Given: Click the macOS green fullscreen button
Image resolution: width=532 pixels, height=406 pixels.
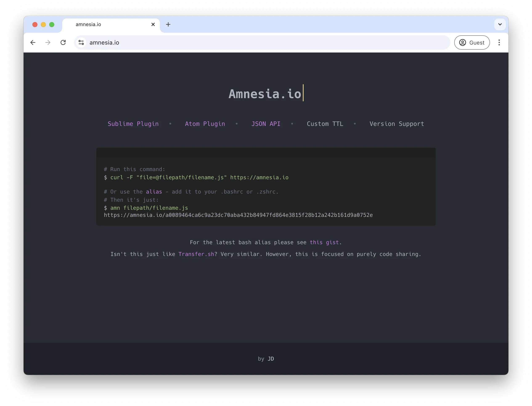Looking at the screenshot, I should tap(52, 24).
